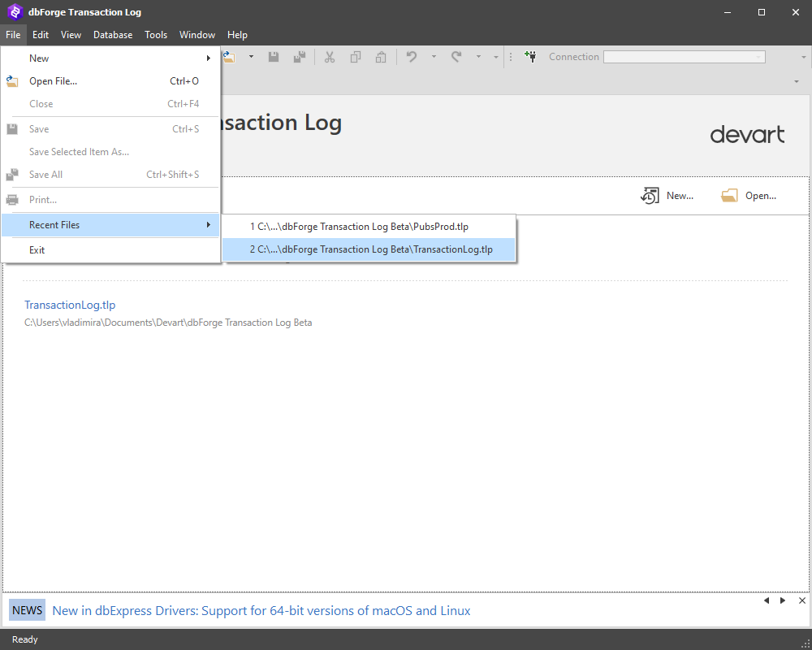This screenshot has height=650, width=812.
Task: Select the Recent Files menu entry
Action: coord(110,225)
